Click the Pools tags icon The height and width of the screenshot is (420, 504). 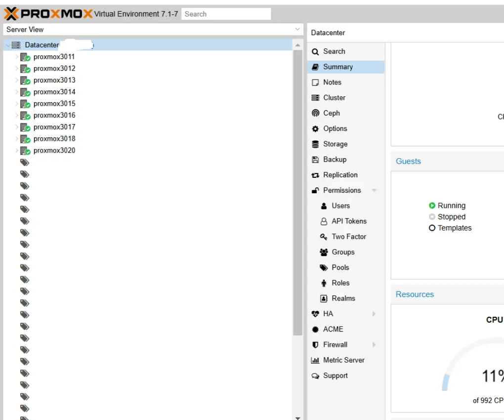[x=324, y=268]
